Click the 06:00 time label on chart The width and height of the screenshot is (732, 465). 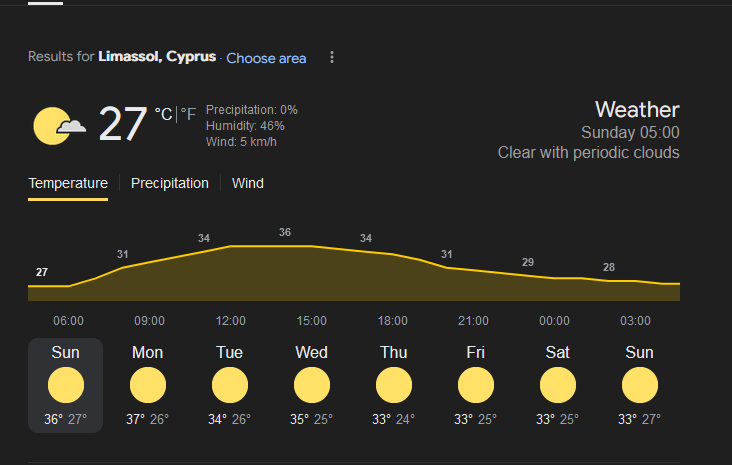click(x=69, y=321)
